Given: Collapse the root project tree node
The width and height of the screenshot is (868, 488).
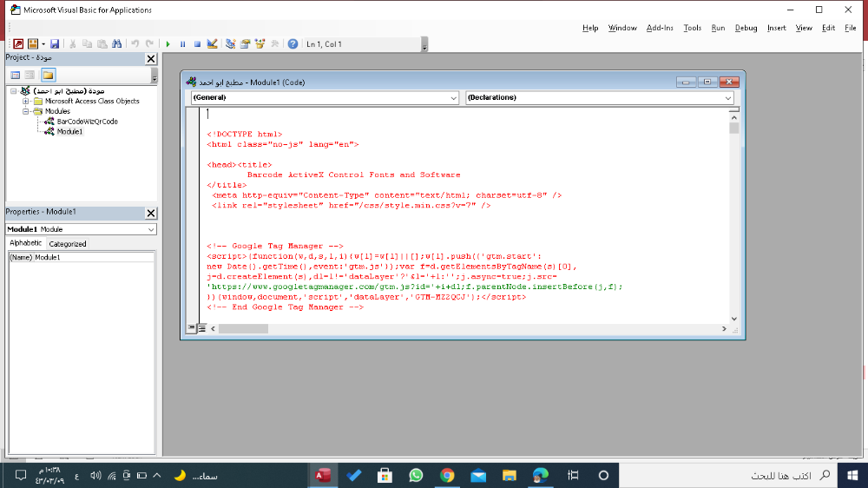Looking at the screenshot, I should (14, 91).
